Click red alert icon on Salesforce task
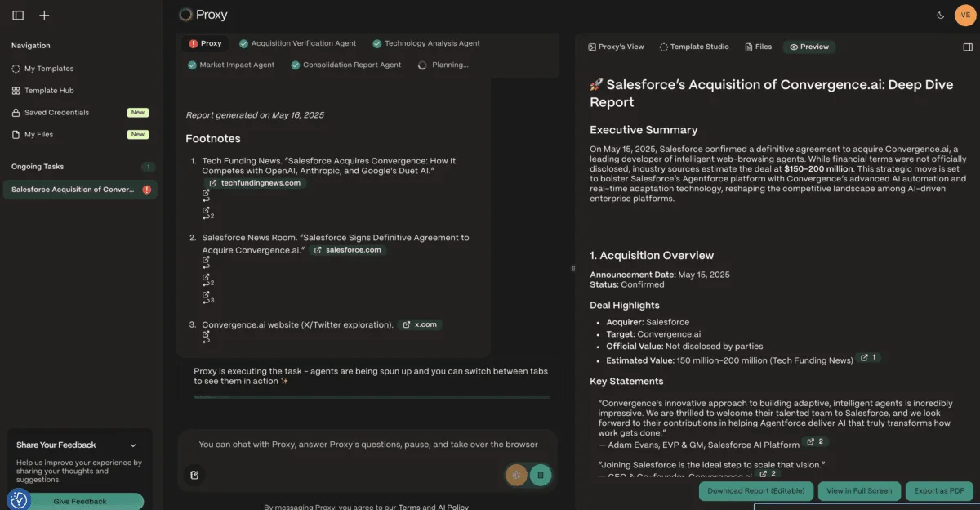 [147, 190]
